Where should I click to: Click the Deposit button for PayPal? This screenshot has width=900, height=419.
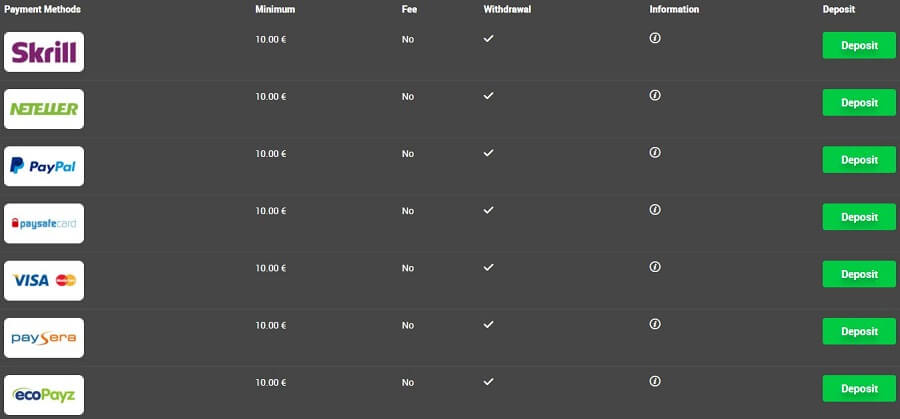pyautogui.click(x=859, y=160)
